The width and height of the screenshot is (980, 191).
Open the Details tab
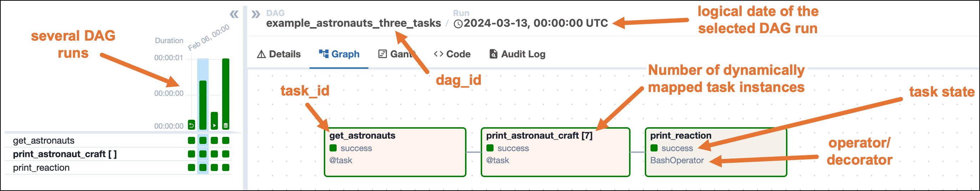pyautogui.click(x=279, y=55)
